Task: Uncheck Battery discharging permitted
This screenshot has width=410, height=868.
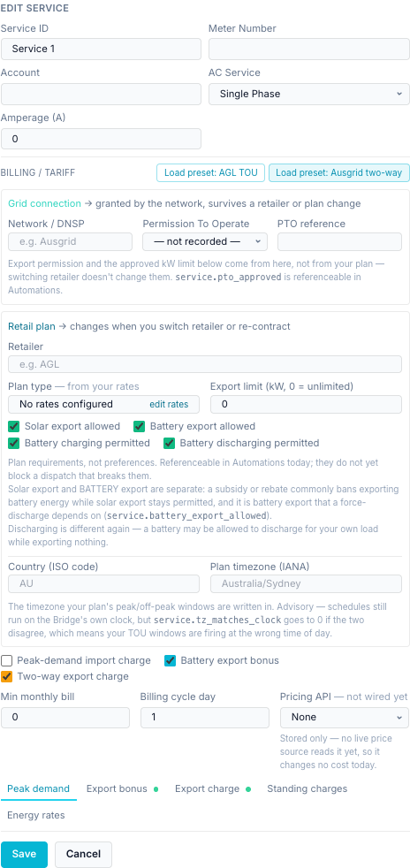Action: coord(170,443)
